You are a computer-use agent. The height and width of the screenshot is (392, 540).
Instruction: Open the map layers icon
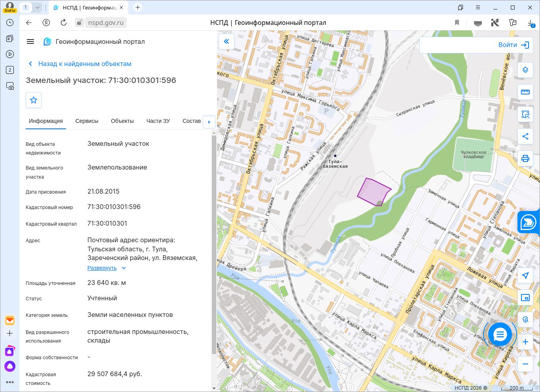coord(525,70)
